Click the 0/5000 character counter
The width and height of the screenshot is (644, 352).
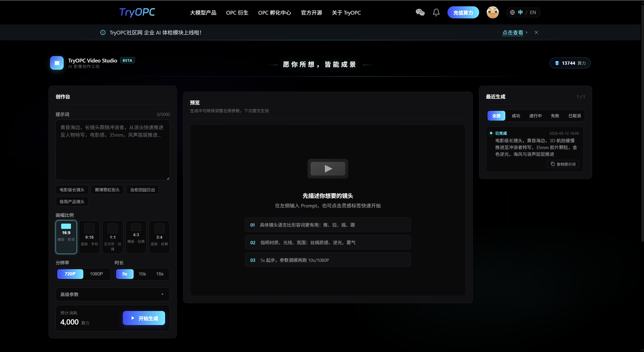163,114
